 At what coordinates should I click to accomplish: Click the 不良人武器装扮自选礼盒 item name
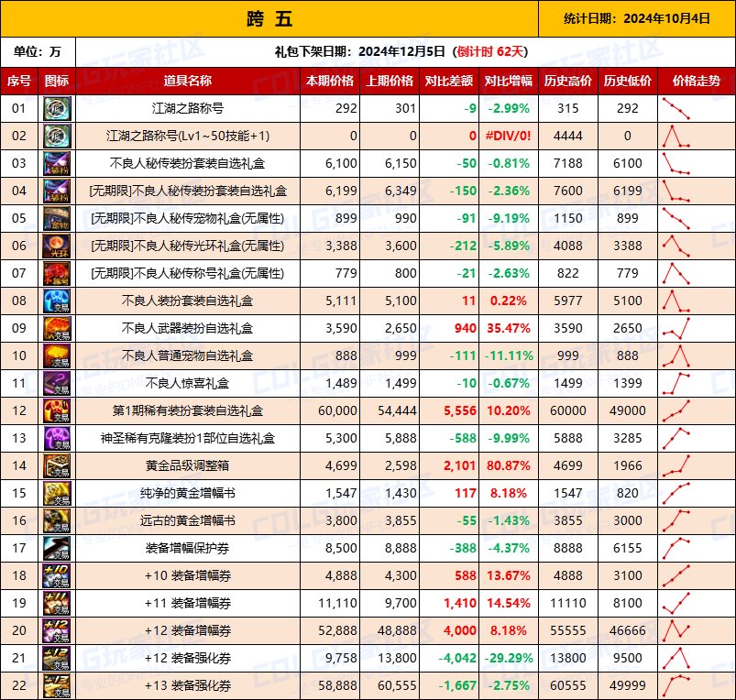click(188, 328)
